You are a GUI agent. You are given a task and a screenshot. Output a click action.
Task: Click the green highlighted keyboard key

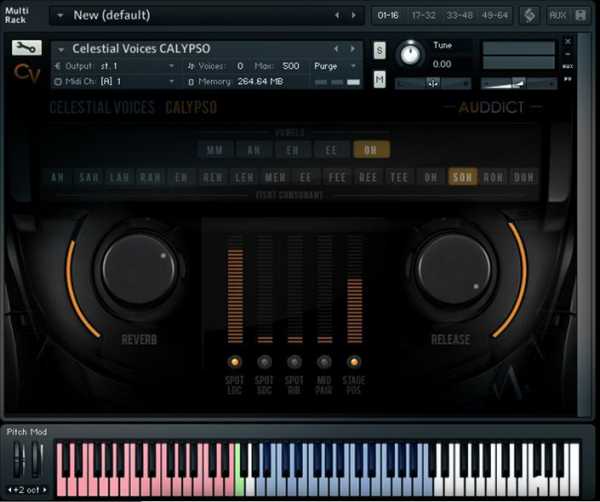coord(239,484)
